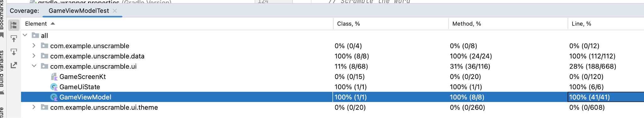
Task: Sort by the Method, % column header
Action: click(x=467, y=24)
